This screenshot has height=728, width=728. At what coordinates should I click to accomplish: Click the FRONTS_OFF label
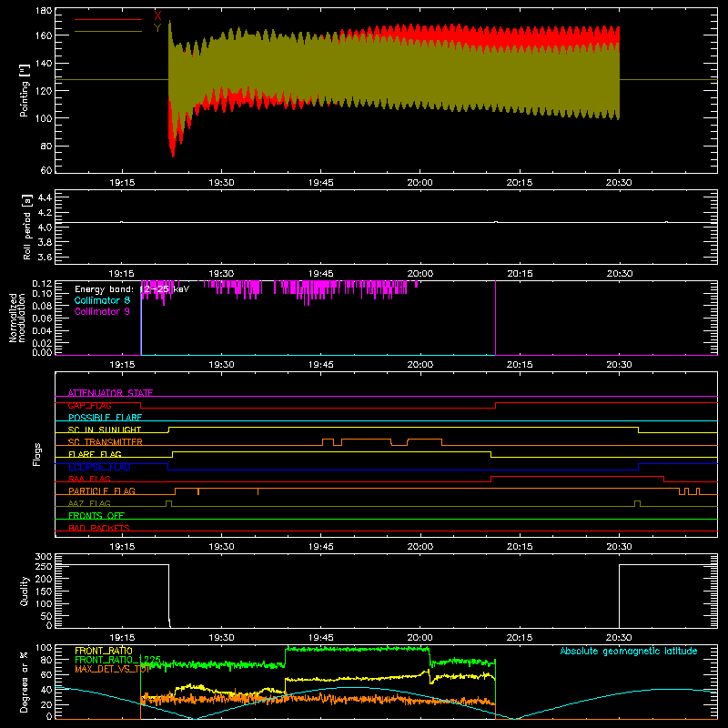tap(96, 515)
